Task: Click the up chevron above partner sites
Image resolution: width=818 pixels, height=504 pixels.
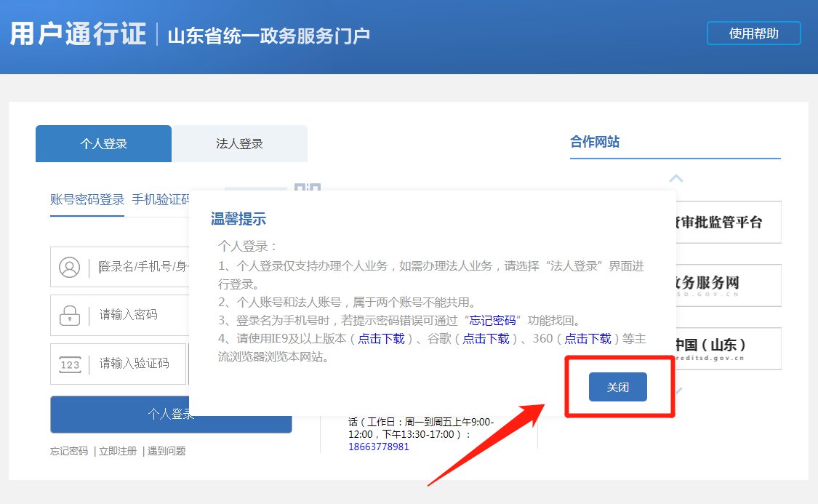Action: [x=676, y=178]
